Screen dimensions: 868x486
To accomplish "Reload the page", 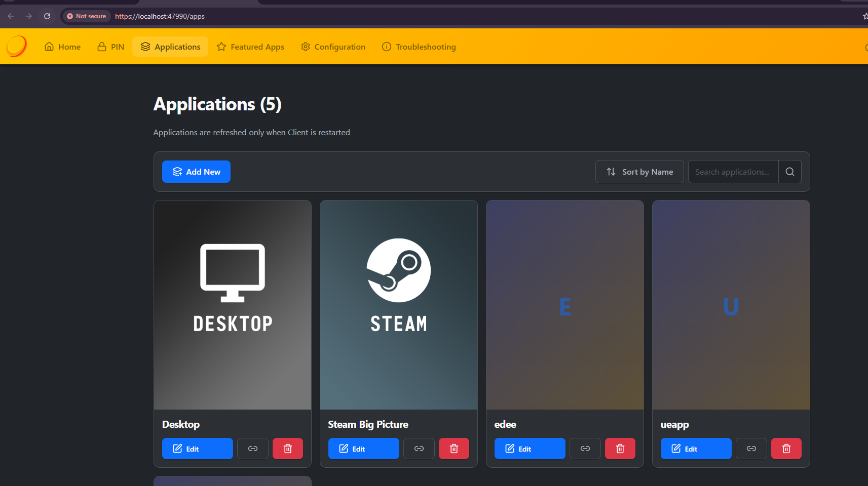I will 47,16.
